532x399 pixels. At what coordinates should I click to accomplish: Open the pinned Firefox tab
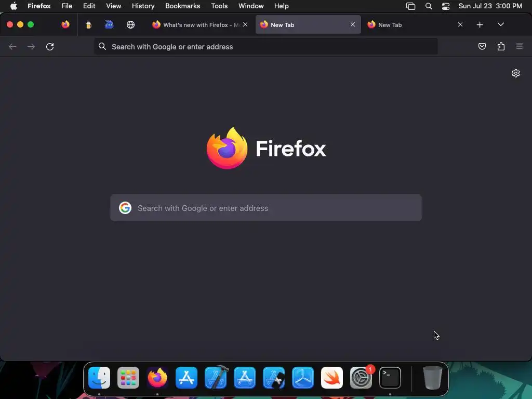65,25
